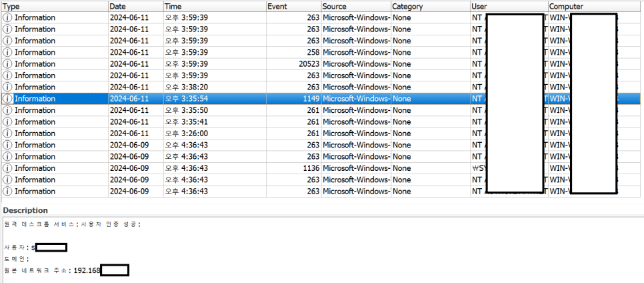Click the info icon on the 3:26:00 row
644x283 pixels.
(7, 133)
